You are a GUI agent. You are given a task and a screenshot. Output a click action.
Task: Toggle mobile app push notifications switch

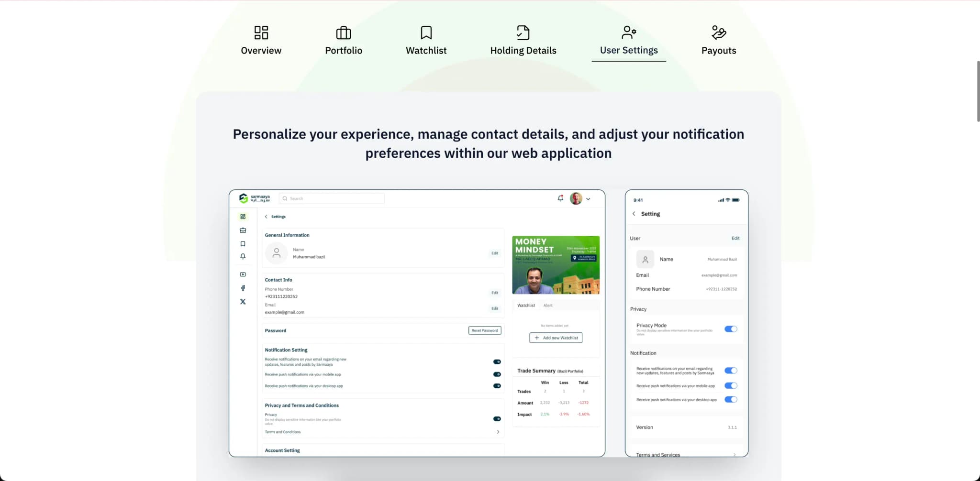click(x=731, y=385)
